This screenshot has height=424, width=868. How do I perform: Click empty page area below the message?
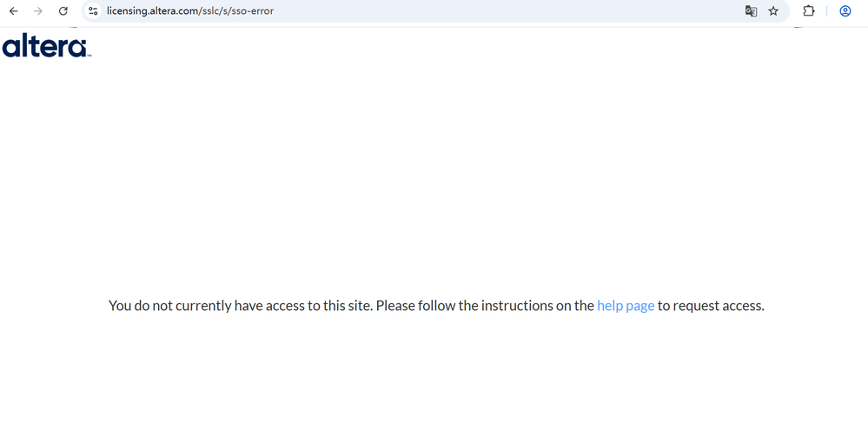pyautogui.click(x=434, y=374)
